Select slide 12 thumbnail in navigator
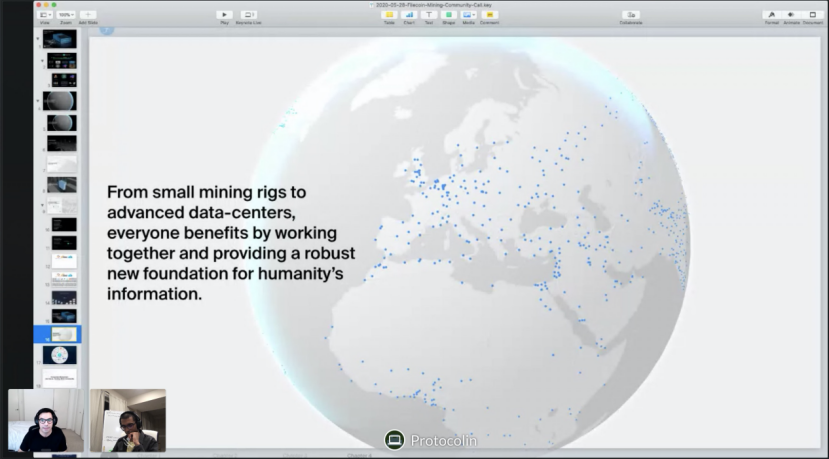The image size is (829, 459). [64, 261]
